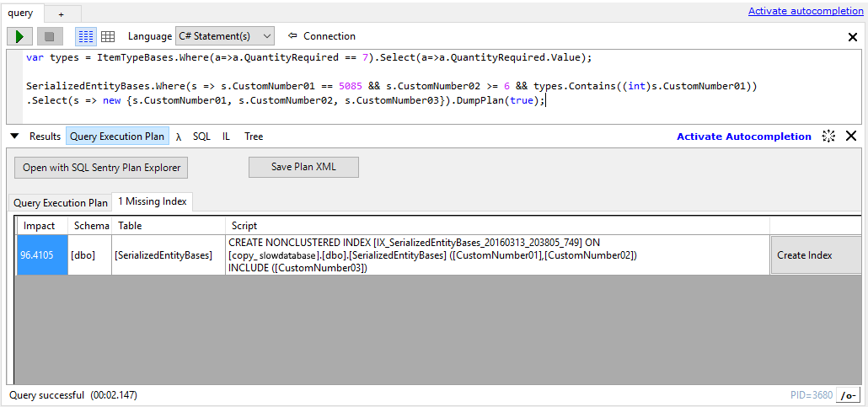Open the SQL output tab
Screen dimensions: 868x407
201,137
